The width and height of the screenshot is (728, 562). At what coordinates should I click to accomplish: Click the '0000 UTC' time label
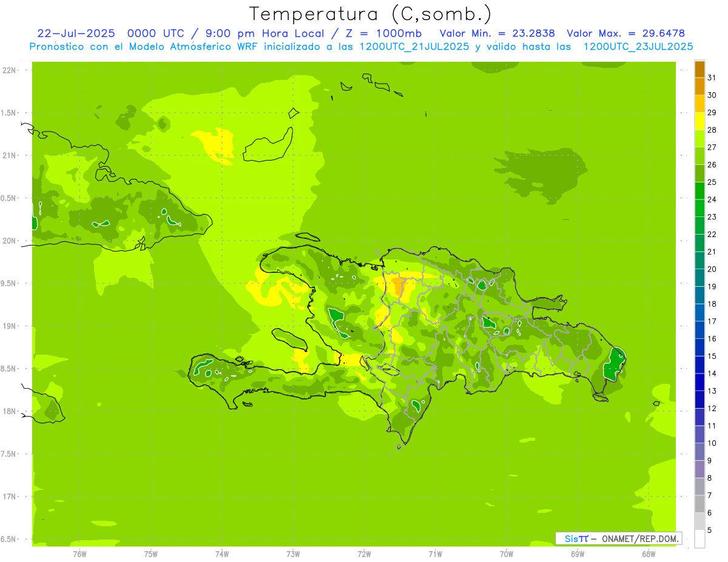155,33
